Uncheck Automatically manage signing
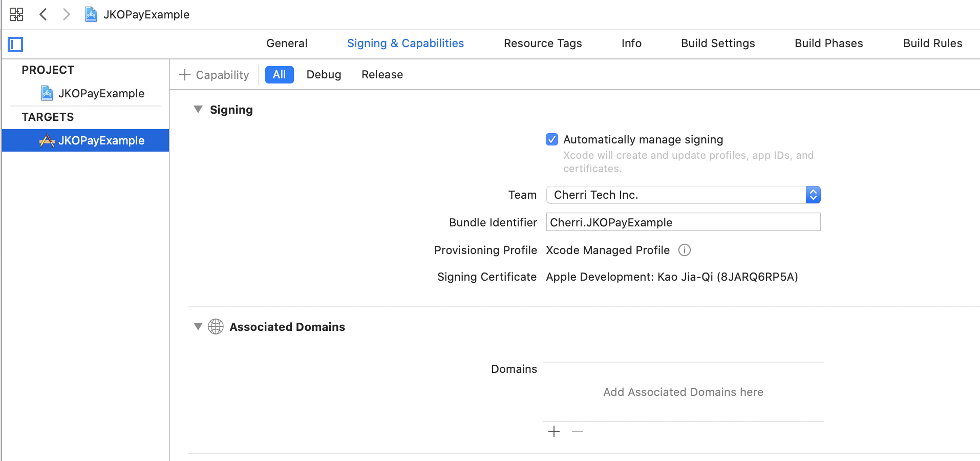 point(552,139)
